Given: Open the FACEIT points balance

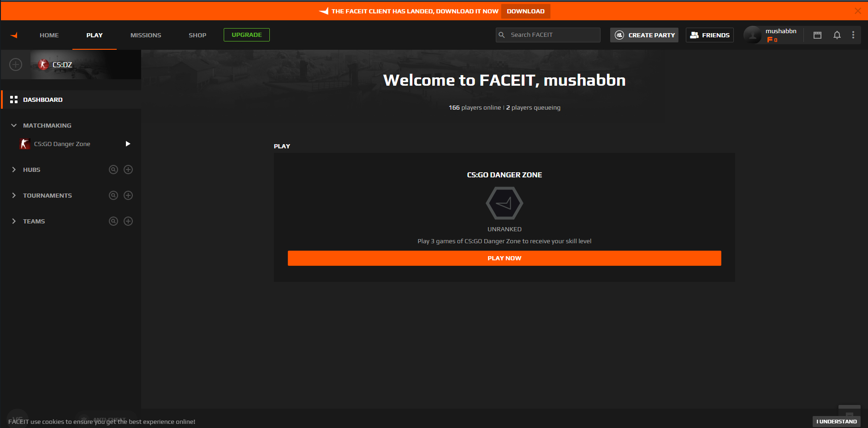Looking at the screenshot, I should (773, 40).
